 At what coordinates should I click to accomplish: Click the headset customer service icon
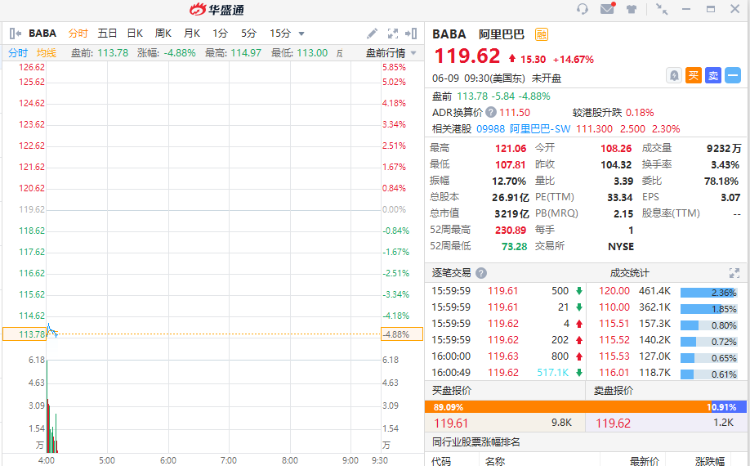tap(583, 9)
